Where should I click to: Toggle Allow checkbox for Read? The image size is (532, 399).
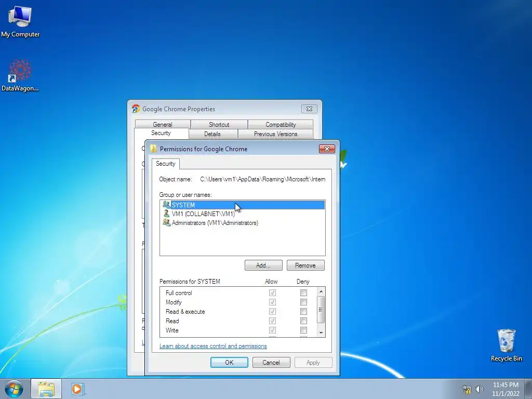click(x=272, y=321)
